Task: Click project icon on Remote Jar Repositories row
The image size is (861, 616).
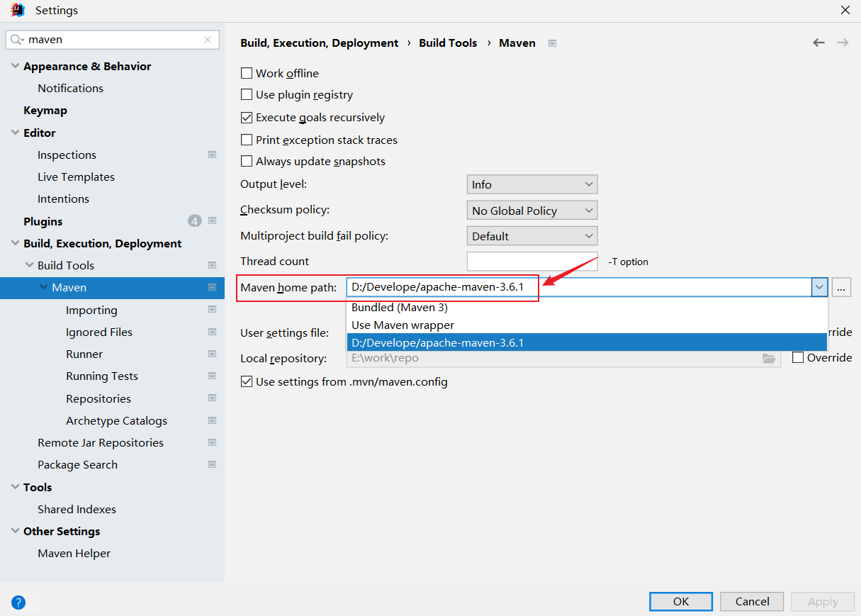Action: click(212, 442)
